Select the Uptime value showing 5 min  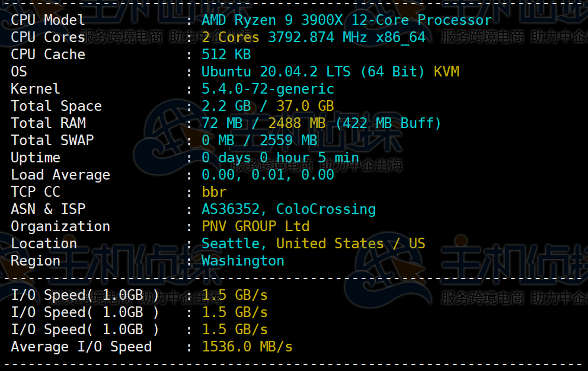(279, 157)
